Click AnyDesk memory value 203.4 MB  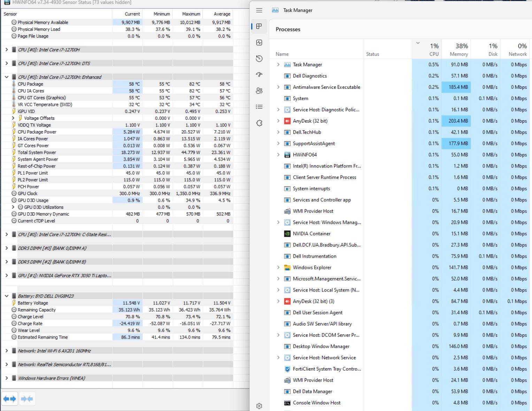(456, 121)
